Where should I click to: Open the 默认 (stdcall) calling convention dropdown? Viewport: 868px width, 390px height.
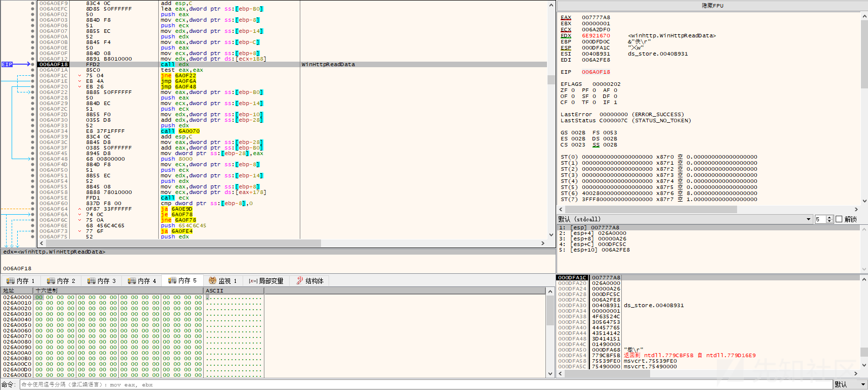[x=685, y=219]
